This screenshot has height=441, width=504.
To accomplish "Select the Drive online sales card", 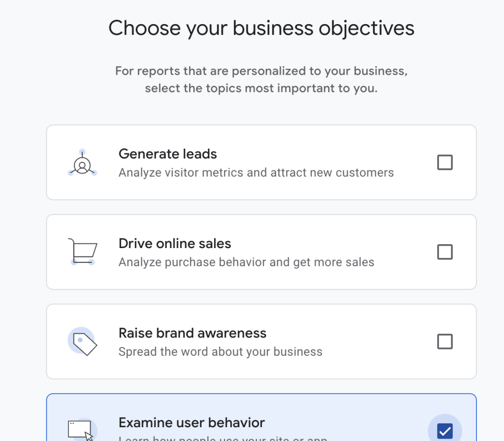I will [x=261, y=252].
